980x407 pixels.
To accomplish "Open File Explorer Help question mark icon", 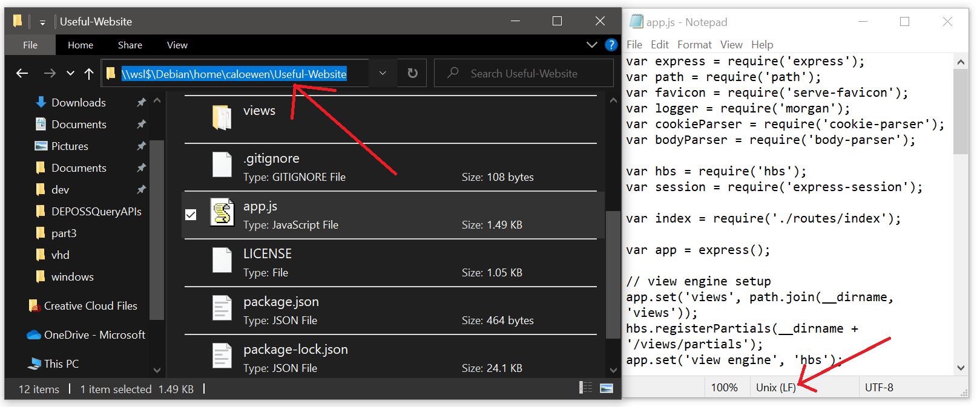I will coord(611,45).
